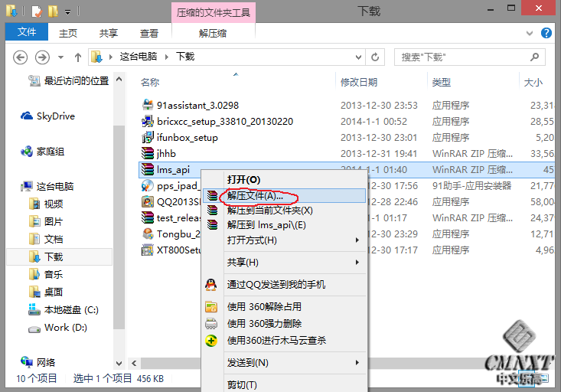Click the refresh address bar button
The image size is (561, 392).
375,57
